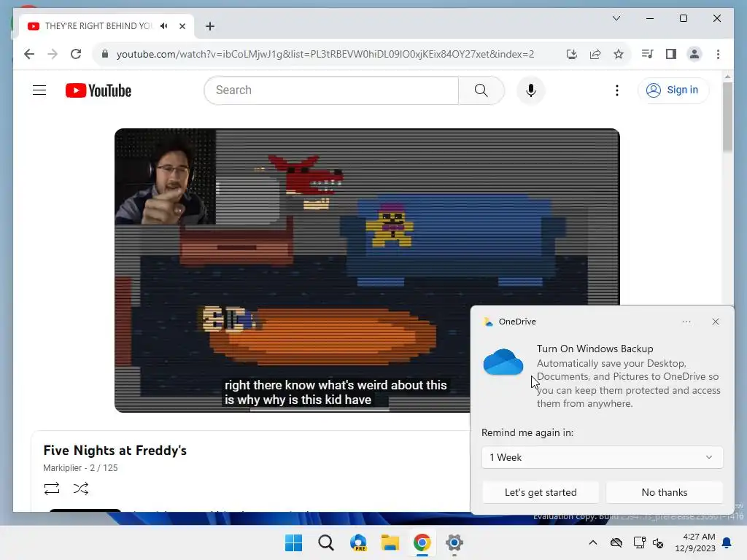The height and width of the screenshot is (560, 747).
Task: Click the OneDrive cloud logo
Action: [503, 362]
